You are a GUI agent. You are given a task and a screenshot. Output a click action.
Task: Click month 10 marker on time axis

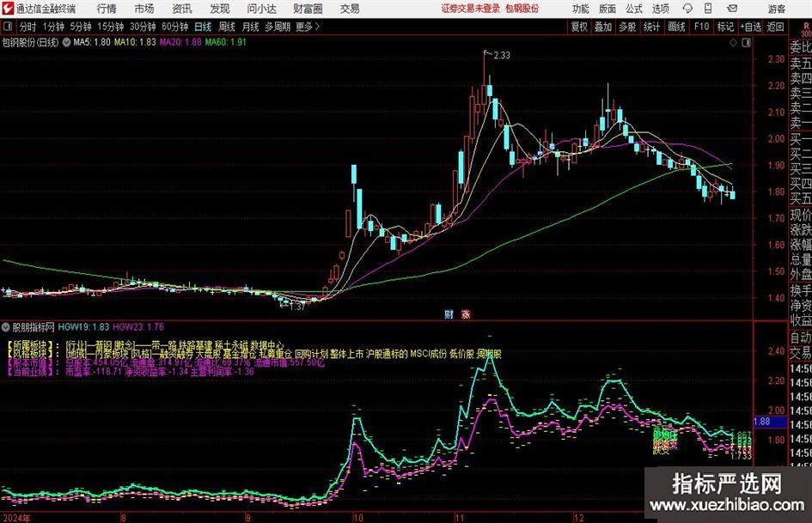(357, 517)
